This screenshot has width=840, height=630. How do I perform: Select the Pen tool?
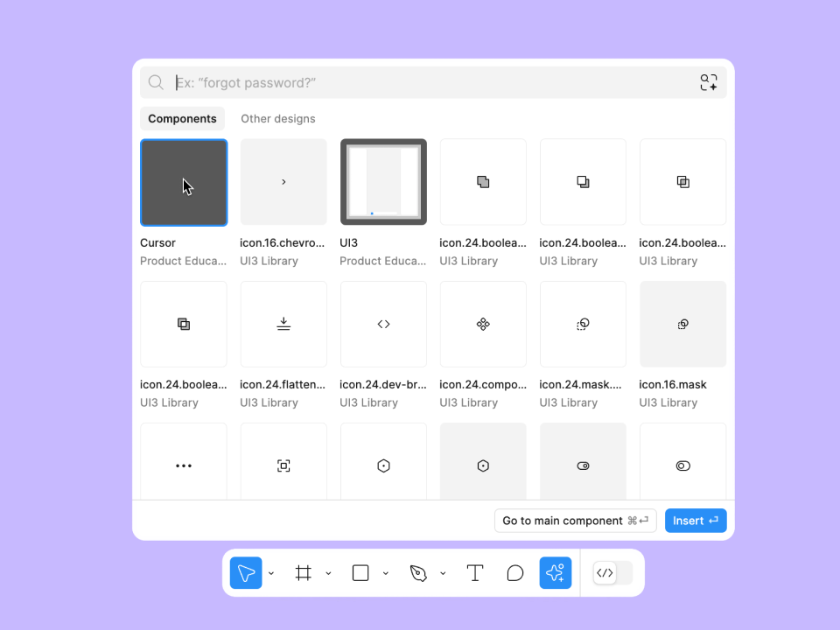pos(418,573)
